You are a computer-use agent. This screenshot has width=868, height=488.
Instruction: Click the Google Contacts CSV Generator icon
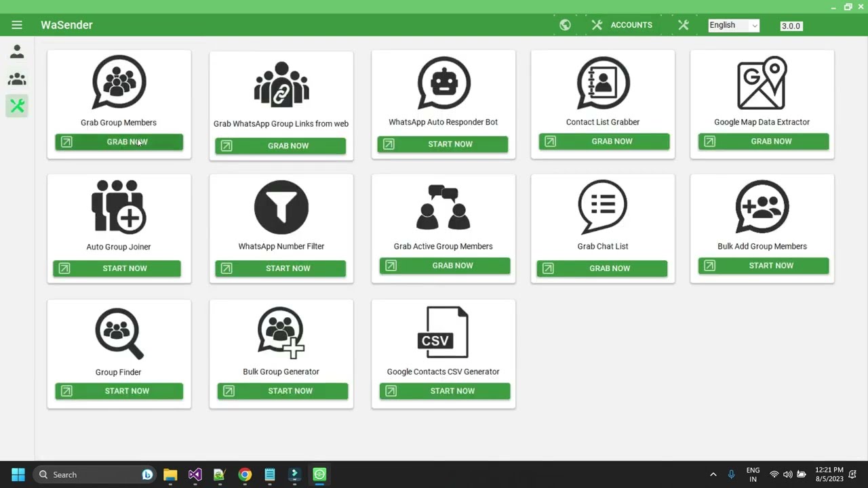click(443, 332)
